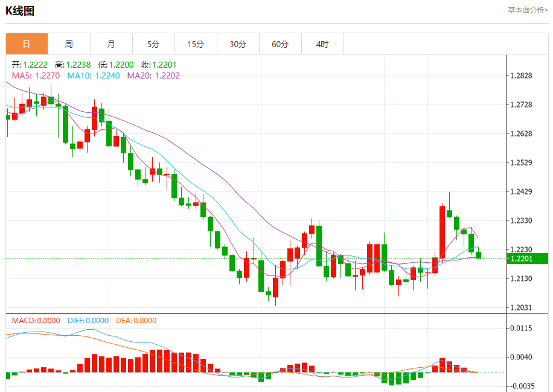The width and height of the screenshot is (553, 392).
Task: Click the 1.2429 price axis label
Action: coord(521,191)
